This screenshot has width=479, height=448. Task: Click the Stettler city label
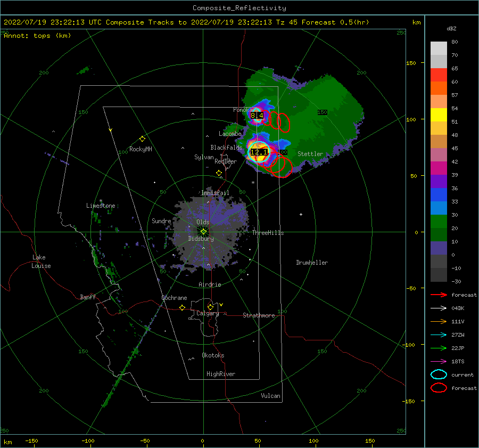310,154
